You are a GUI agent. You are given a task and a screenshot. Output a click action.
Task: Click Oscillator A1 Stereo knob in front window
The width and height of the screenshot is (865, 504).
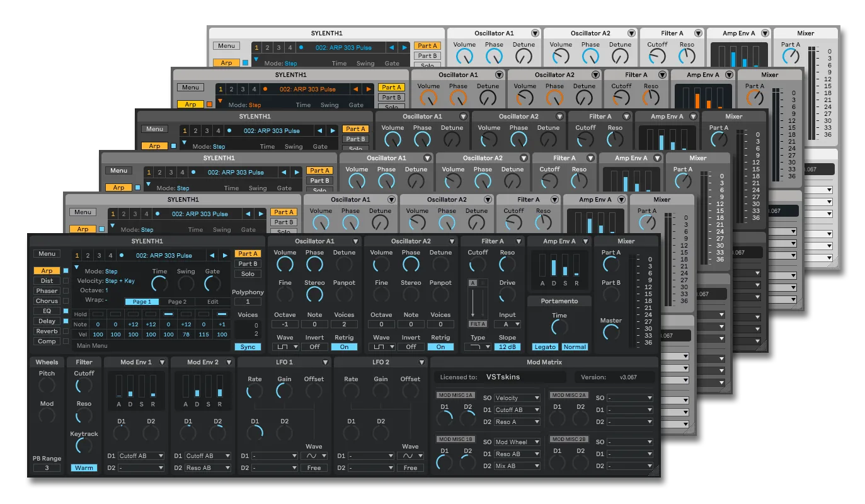(314, 295)
